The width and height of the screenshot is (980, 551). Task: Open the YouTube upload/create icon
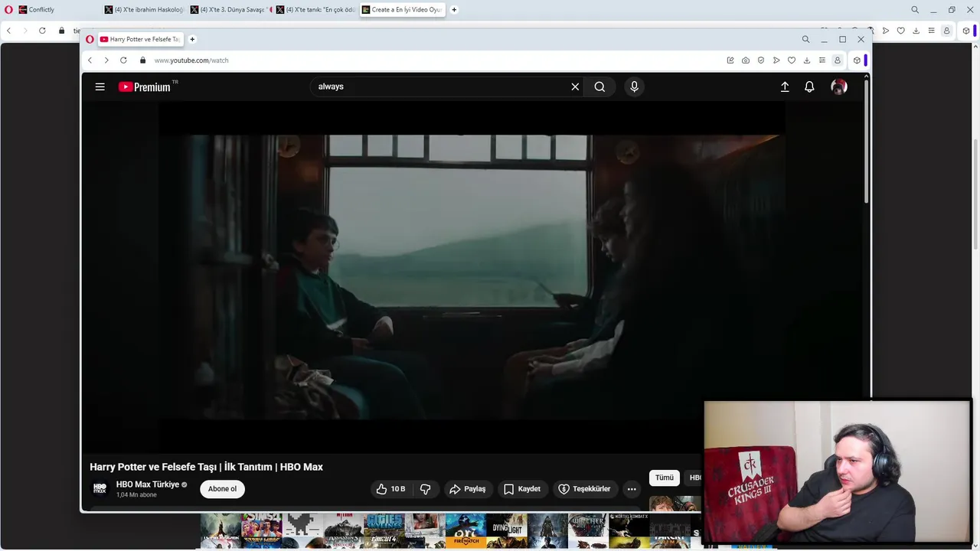pos(785,86)
